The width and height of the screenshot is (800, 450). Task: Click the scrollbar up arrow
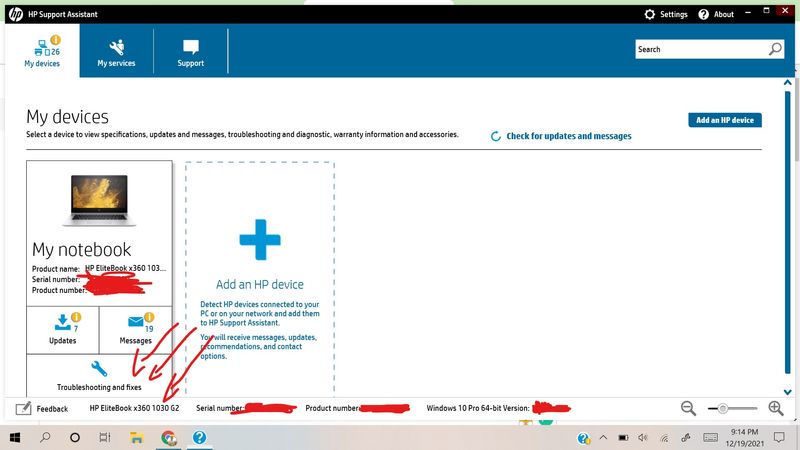(x=788, y=83)
